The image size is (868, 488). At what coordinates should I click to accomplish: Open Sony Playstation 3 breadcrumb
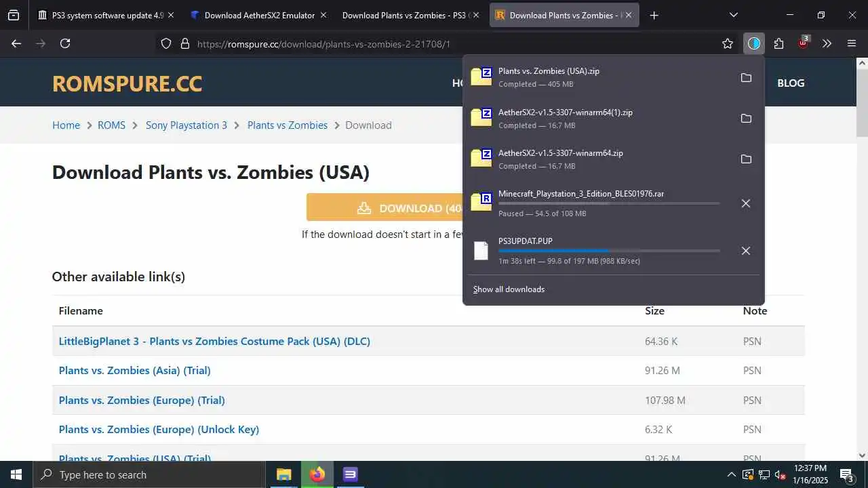tap(186, 125)
